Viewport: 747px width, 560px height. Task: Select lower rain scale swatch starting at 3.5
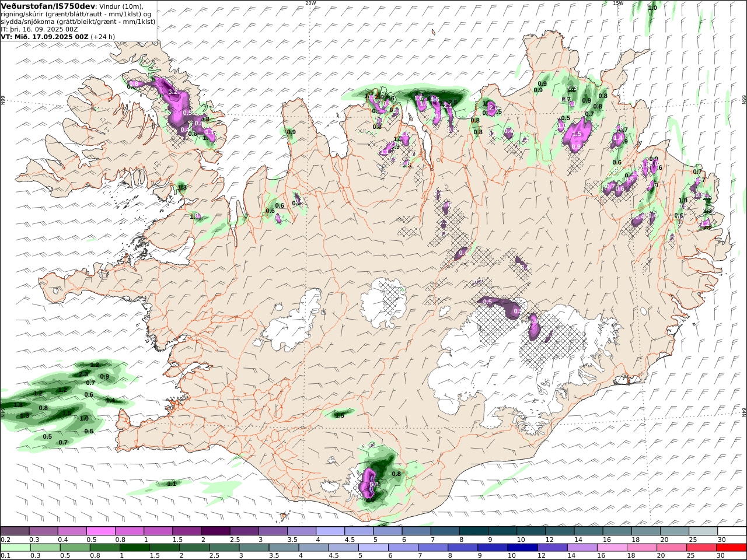pyautogui.click(x=284, y=548)
